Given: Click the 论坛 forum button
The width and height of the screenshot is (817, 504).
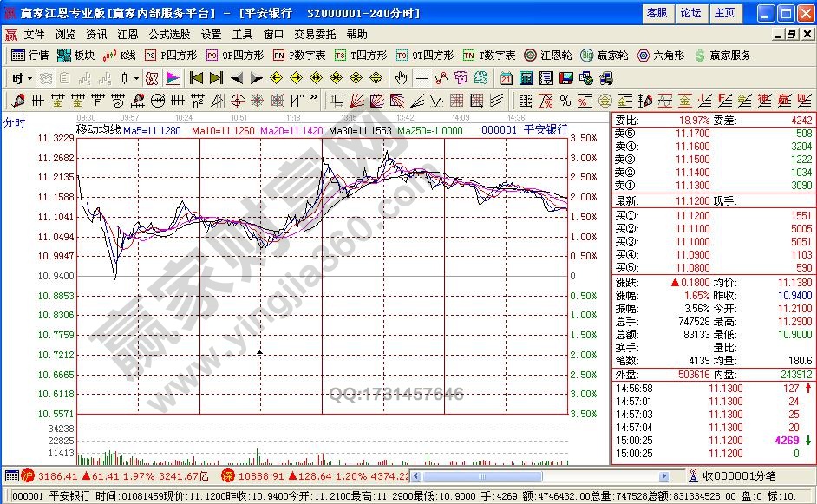Looking at the screenshot, I should pos(690,13).
